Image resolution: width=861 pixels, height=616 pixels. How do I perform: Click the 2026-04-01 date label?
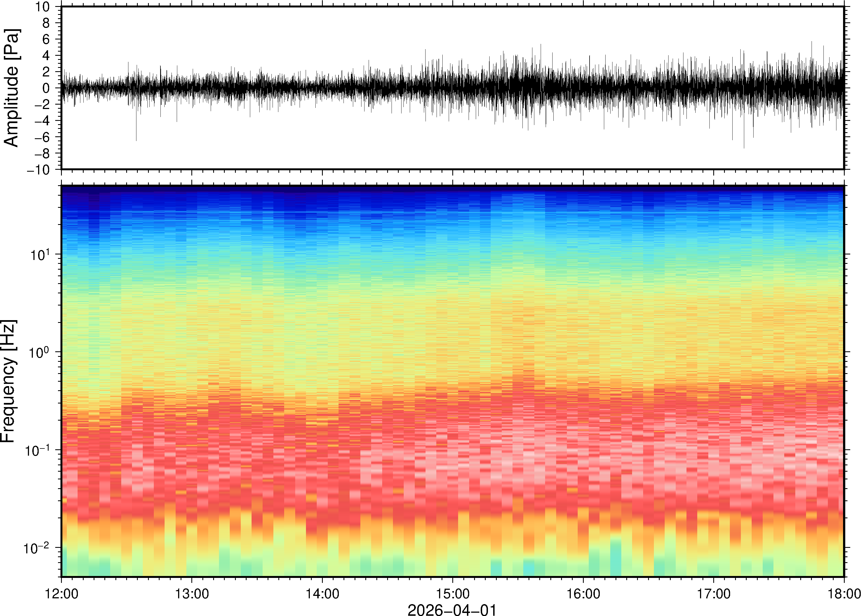tap(451, 610)
